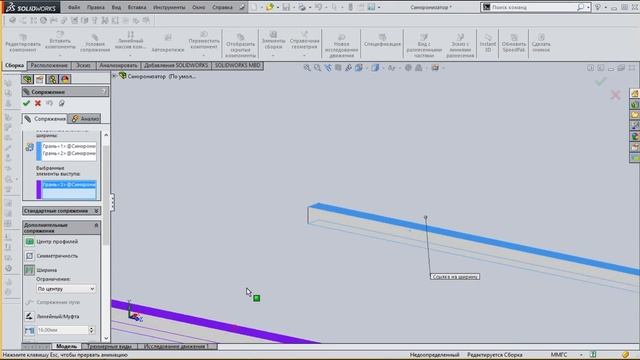
Task: Switch to the Сопряжения tab
Action: [45, 119]
